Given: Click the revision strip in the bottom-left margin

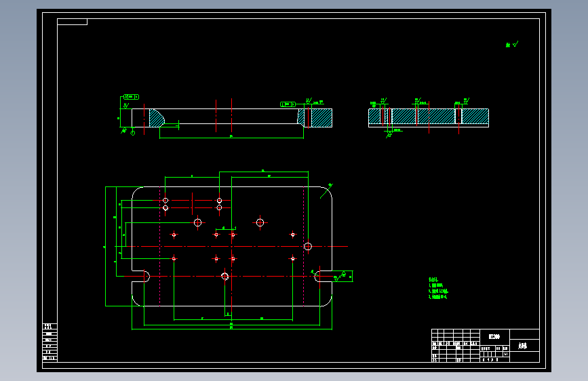Looking at the screenshot, I should click(50, 342).
